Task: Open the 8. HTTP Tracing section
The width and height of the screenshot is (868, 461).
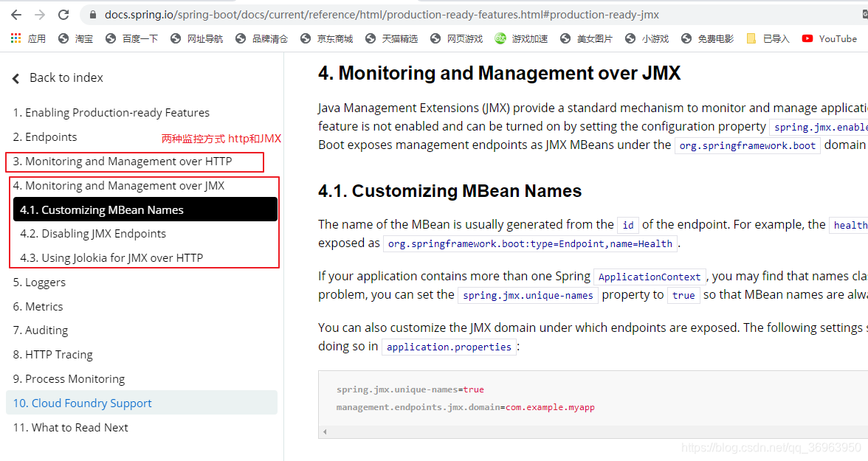Action: [52, 355]
